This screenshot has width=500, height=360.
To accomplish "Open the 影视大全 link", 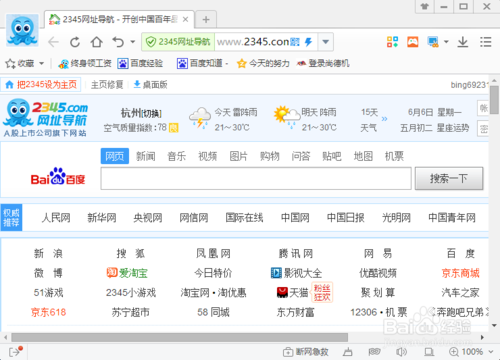I will coord(296,273).
